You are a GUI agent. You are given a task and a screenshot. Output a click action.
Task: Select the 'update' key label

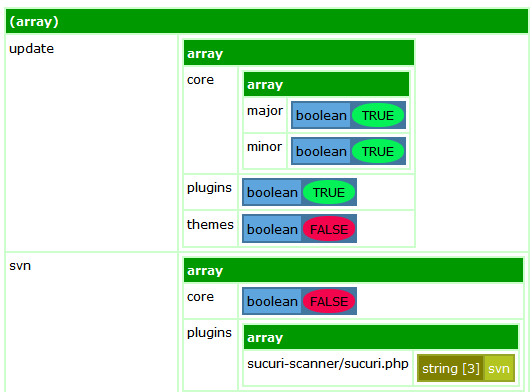[x=31, y=49]
